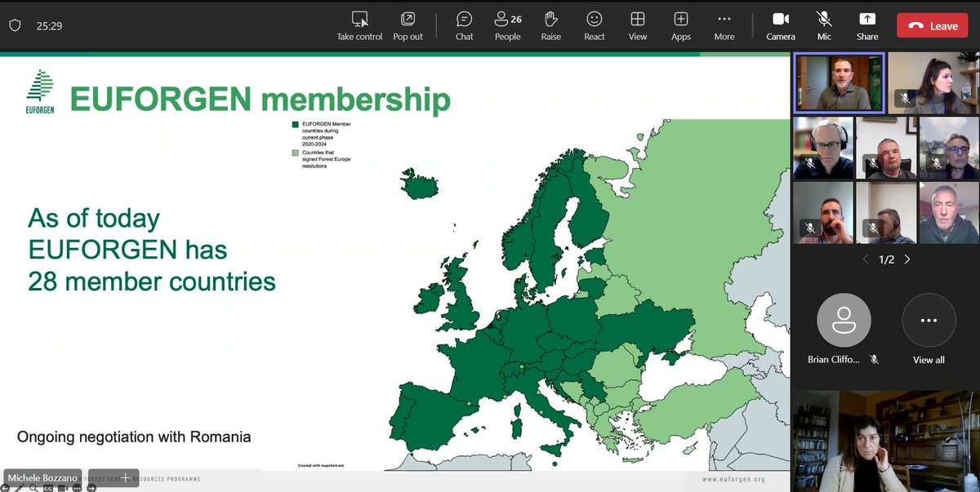980x492 pixels.
Task: Select the man wearing headphones video tile
Action: point(823,148)
